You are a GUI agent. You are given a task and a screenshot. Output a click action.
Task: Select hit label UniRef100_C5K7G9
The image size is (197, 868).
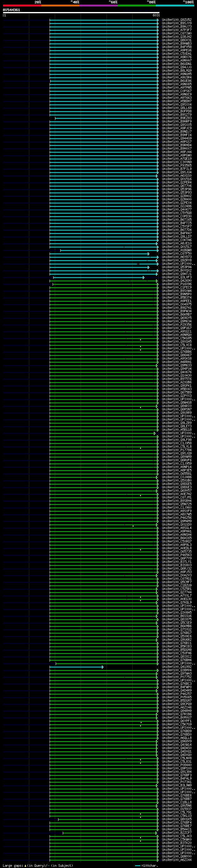(177, 724)
